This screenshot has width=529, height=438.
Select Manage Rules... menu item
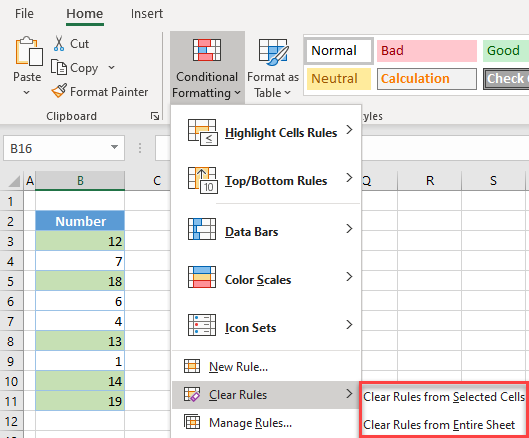click(266, 423)
